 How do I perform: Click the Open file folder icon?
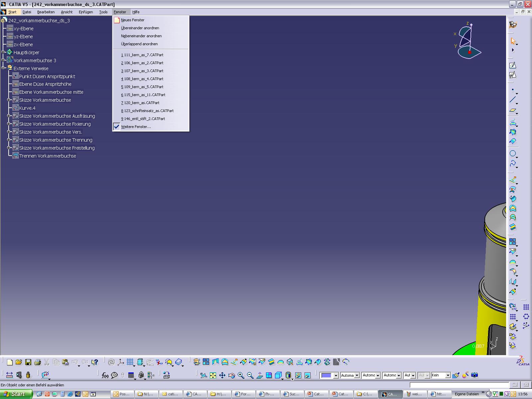(x=19, y=362)
